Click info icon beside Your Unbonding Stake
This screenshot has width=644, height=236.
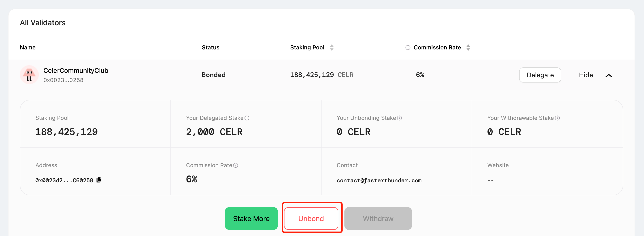[399, 118]
